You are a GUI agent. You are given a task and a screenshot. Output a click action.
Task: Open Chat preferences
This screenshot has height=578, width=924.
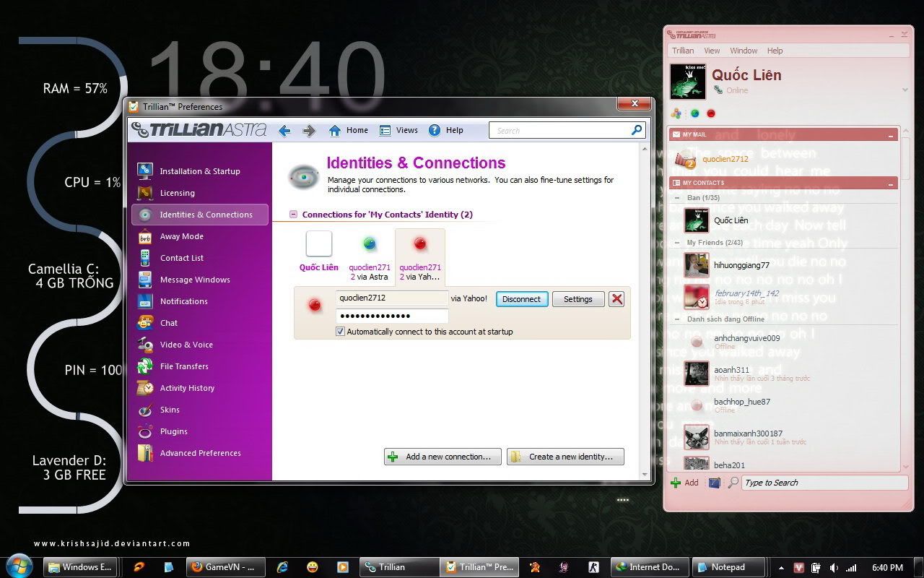(199, 323)
